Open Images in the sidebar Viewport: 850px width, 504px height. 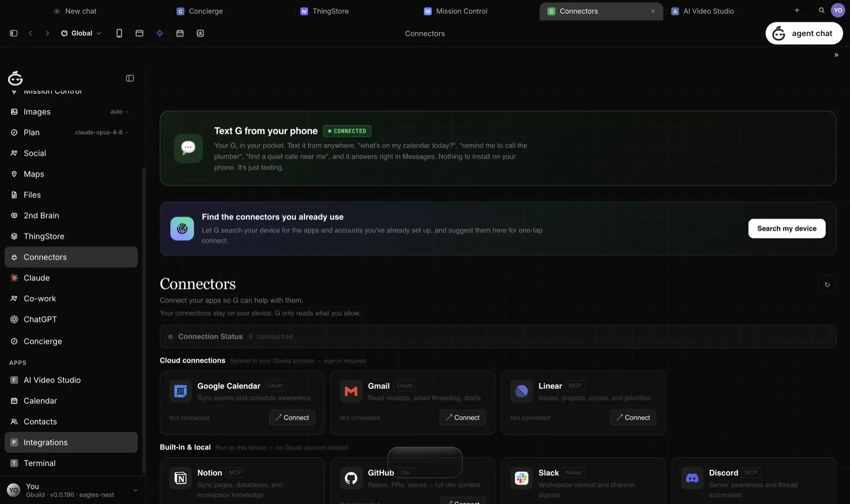pos(37,112)
